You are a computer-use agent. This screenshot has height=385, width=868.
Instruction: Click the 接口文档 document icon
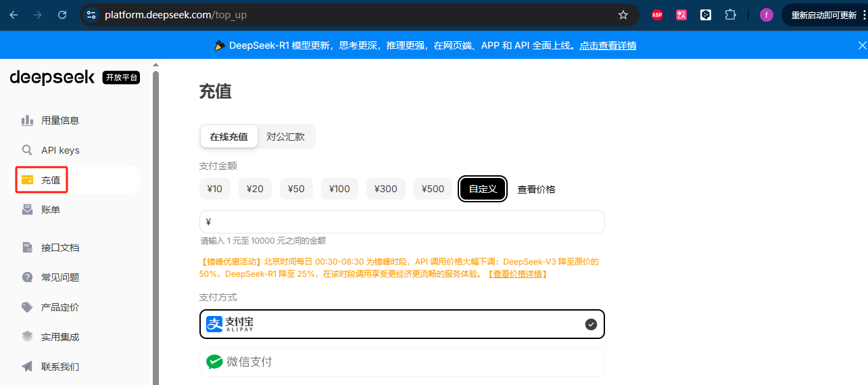tap(27, 248)
